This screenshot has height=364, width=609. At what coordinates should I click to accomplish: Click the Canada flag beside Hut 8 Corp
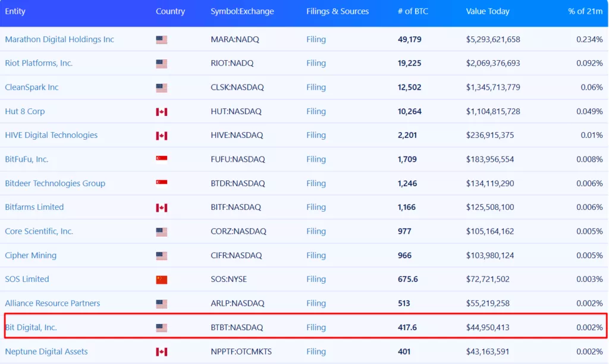161,112
